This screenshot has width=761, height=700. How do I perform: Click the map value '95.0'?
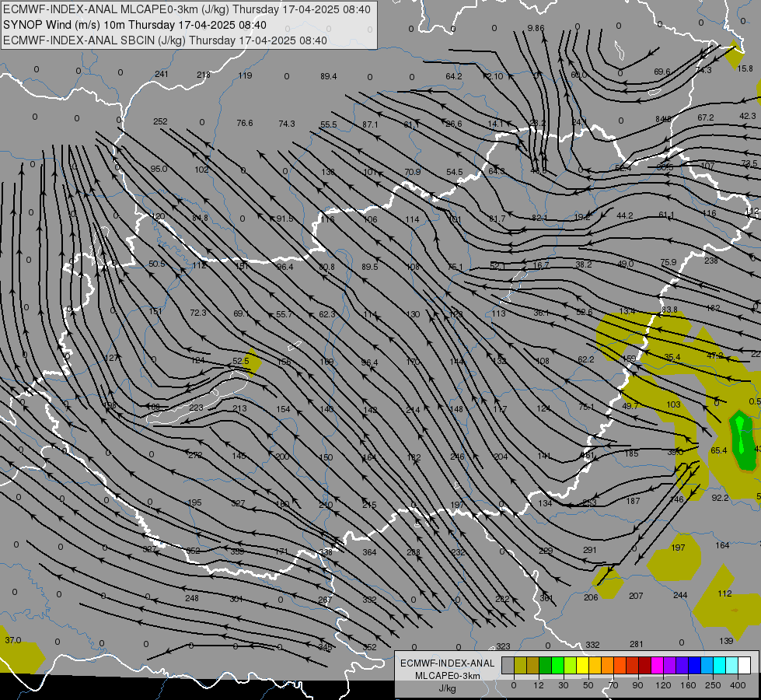pyautogui.click(x=159, y=169)
